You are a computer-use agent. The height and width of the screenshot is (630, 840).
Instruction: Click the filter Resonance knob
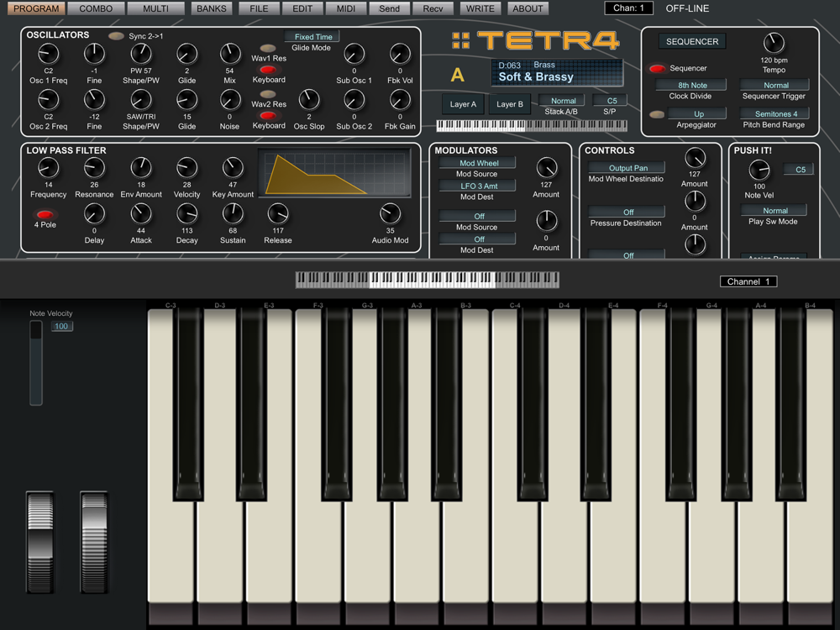[94, 168]
